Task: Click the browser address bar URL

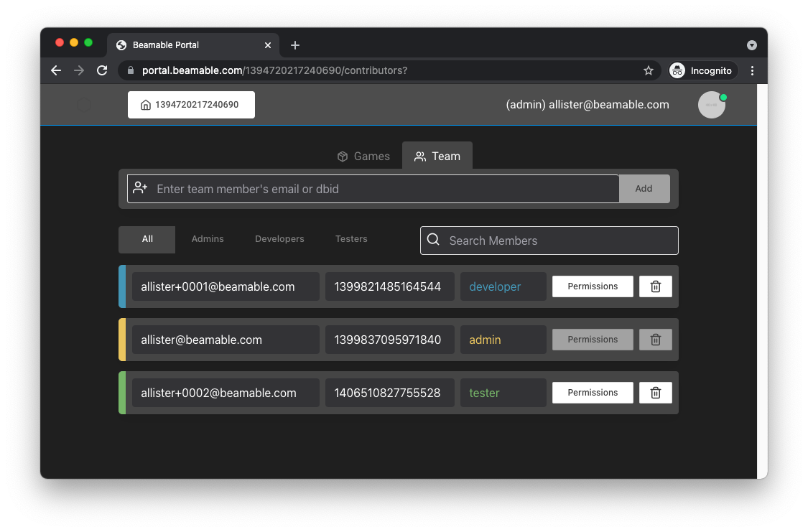Action: coord(274,70)
